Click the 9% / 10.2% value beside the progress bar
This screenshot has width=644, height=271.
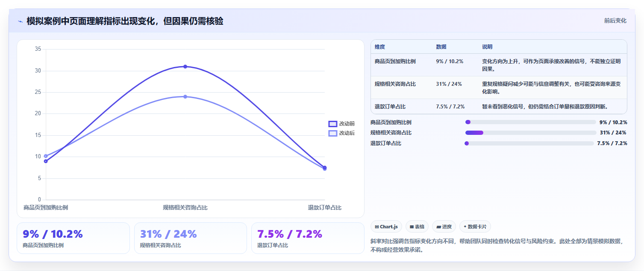tap(613, 122)
